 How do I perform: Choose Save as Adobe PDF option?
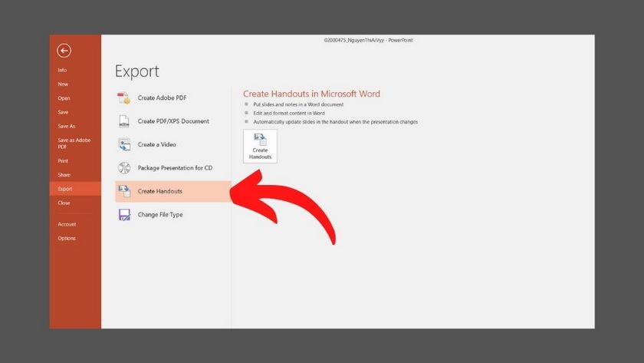tap(74, 143)
